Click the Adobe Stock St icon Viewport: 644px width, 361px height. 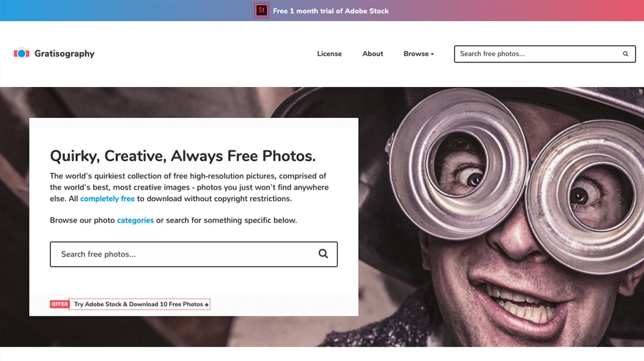click(x=261, y=10)
